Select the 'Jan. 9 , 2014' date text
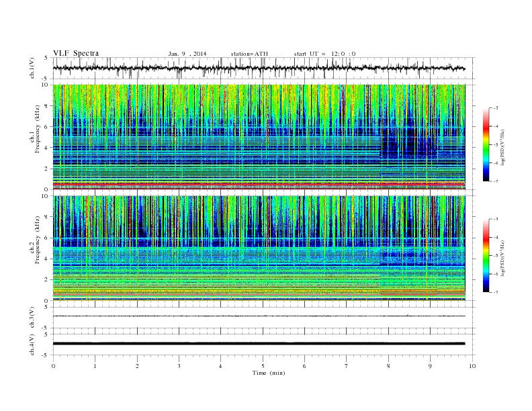 pos(187,54)
